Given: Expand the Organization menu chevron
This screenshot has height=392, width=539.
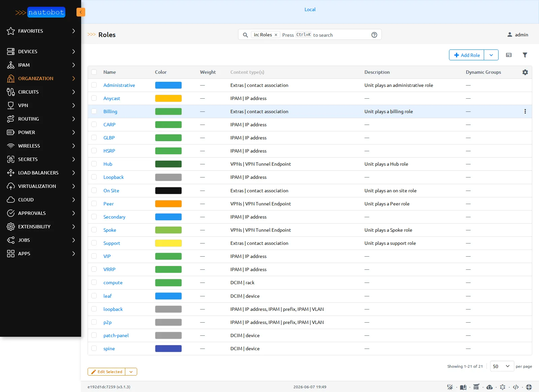Looking at the screenshot, I should 73,78.
